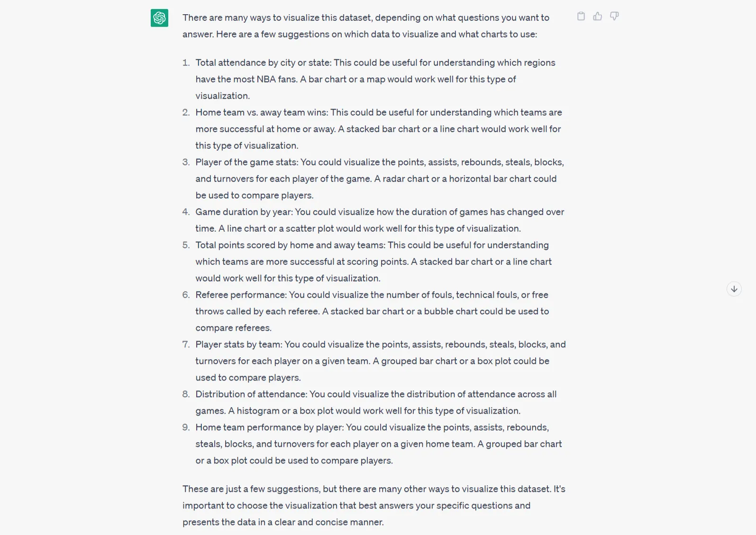756x535 pixels.
Task: Mark the response with thumbs down
Action: [x=614, y=17]
